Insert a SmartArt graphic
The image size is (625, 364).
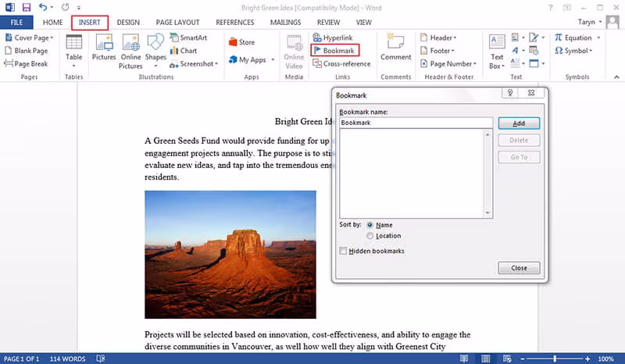(188, 37)
